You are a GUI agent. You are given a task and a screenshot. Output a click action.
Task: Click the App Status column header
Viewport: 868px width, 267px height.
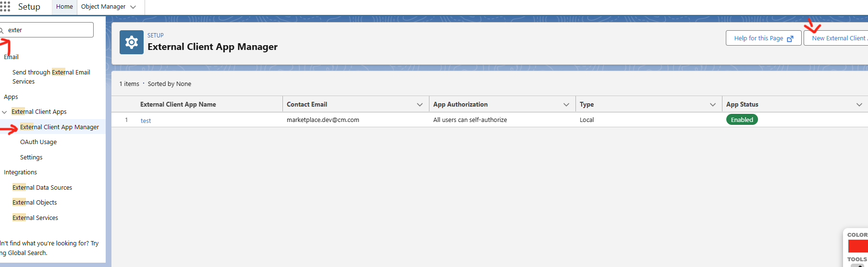pos(742,105)
